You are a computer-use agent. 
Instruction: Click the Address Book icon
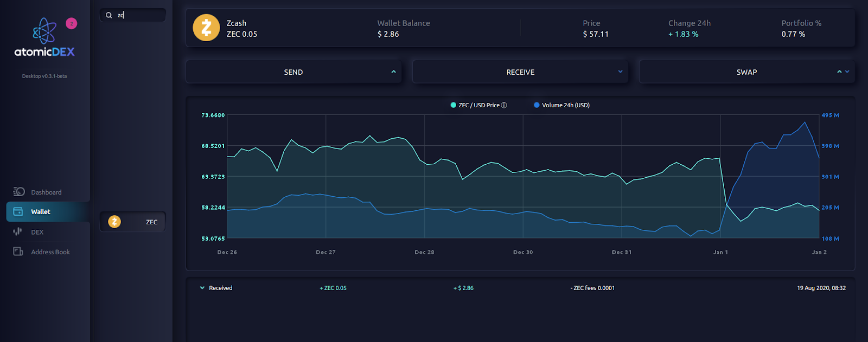[x=18, y=251]
